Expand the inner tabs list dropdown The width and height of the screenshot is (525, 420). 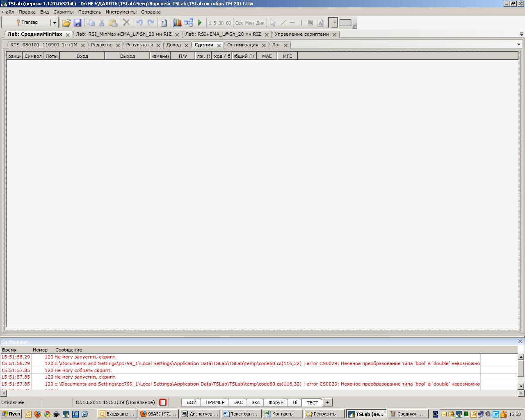pos(519,44)
